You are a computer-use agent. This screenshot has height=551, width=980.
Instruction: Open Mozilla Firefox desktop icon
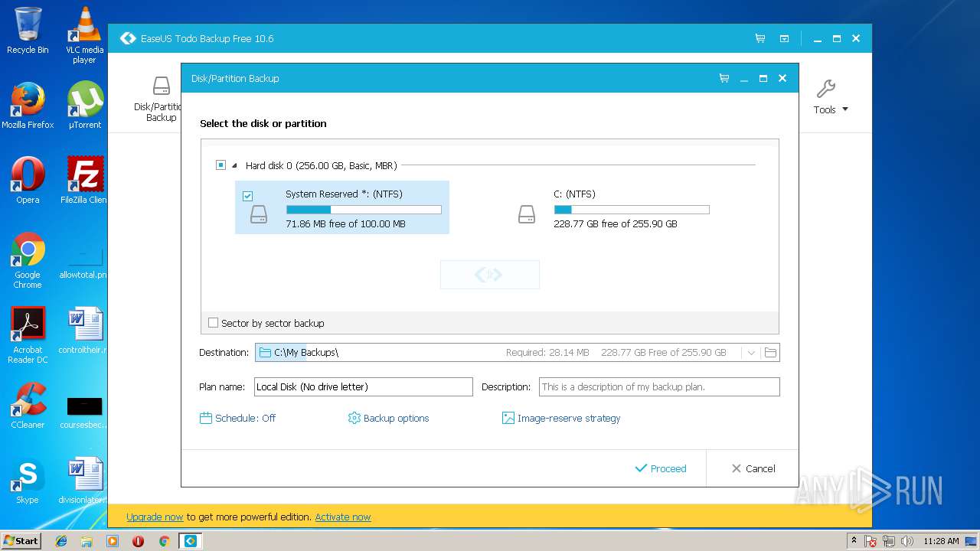28,105
